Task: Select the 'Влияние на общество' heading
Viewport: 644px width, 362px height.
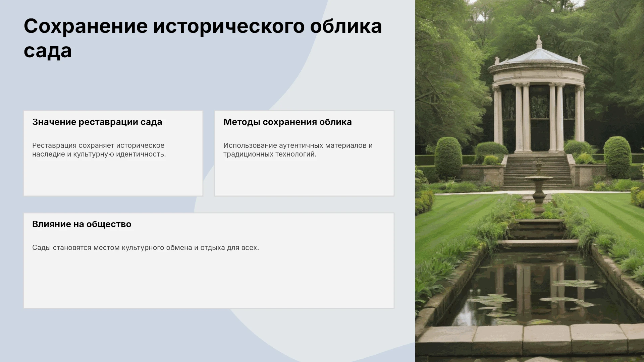Action: point(82,224)
